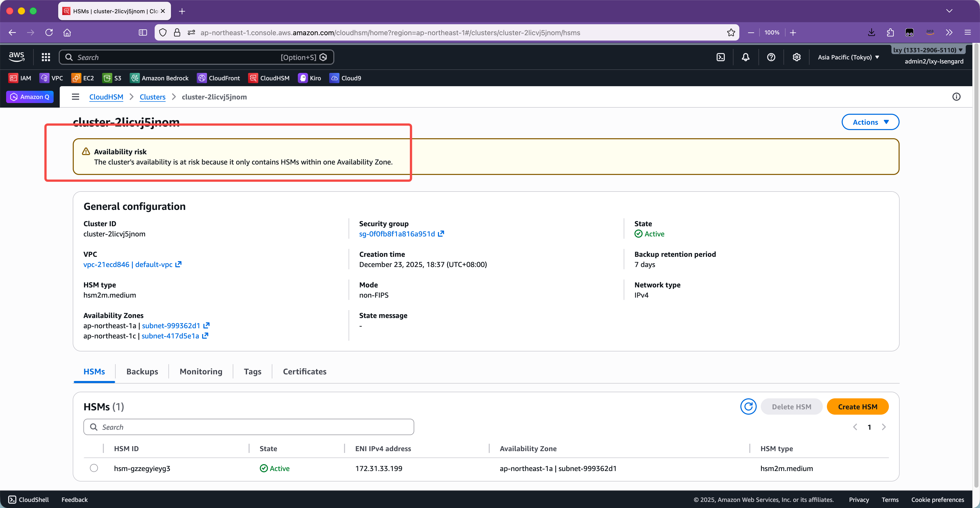The image size is (980, 508).
Task: Switch to the Backups tab
Action: [142, 372]
